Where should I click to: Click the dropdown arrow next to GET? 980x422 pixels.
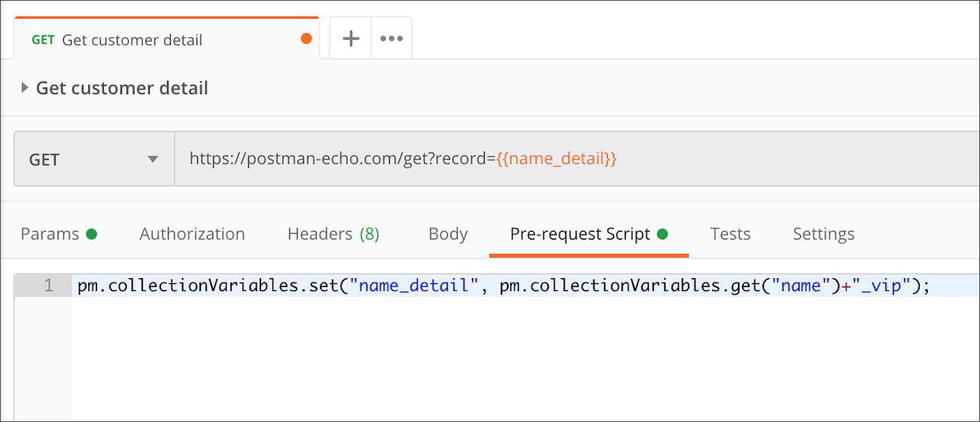pyautogui.click(x=153, y=160)
